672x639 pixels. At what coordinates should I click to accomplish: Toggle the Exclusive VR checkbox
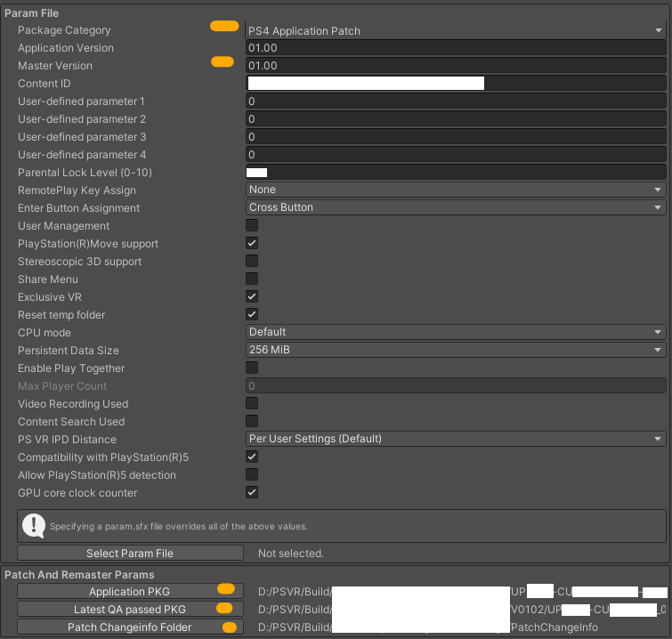(x=252, y=297)
